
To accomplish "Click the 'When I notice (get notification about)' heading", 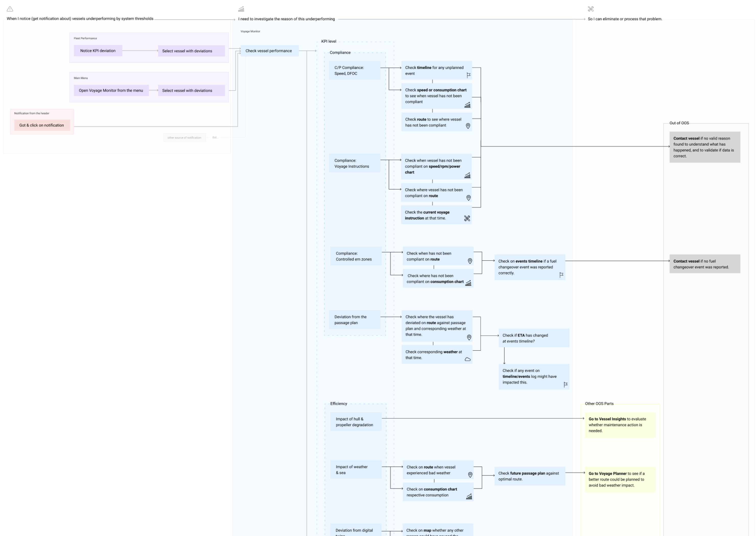I will tap(80, 19).
